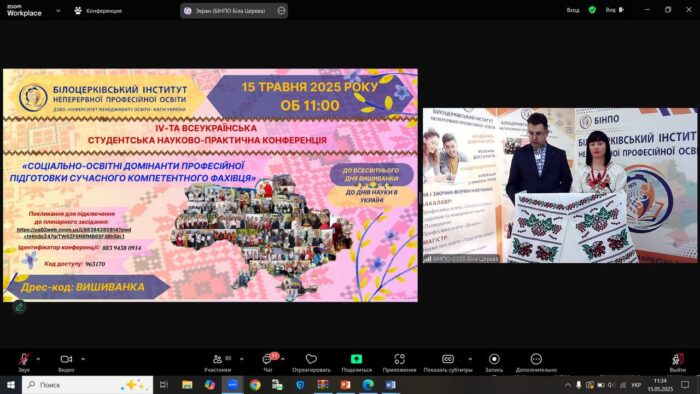The width and height of the screenshot is (700, 394).
Task: Expand the captions options arrow
Action: tap(470, 359)
